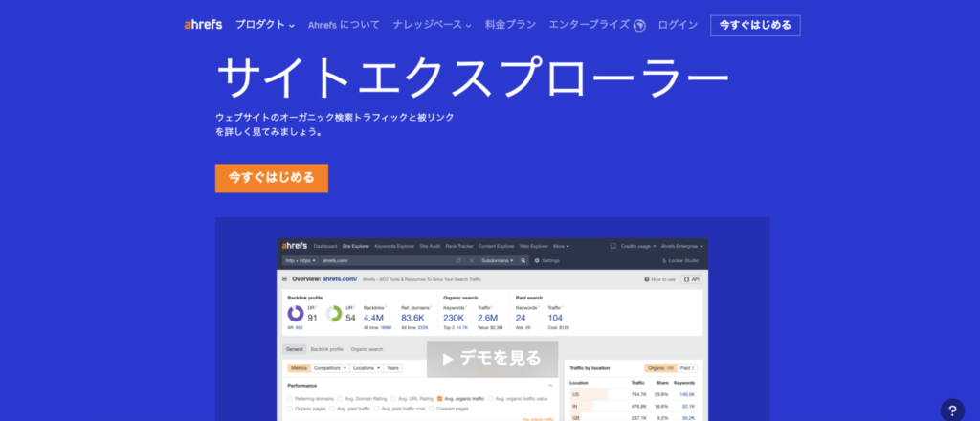The height and width of the screenshot is (421, 980).
Task: Open the Competitors dropdown
Action: pos(330,368)
